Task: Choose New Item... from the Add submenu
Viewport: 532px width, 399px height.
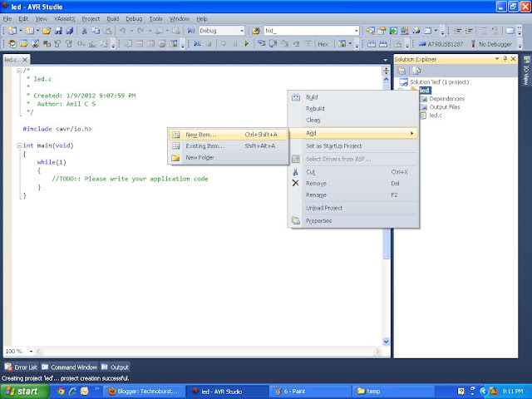Action: point(229,135)
